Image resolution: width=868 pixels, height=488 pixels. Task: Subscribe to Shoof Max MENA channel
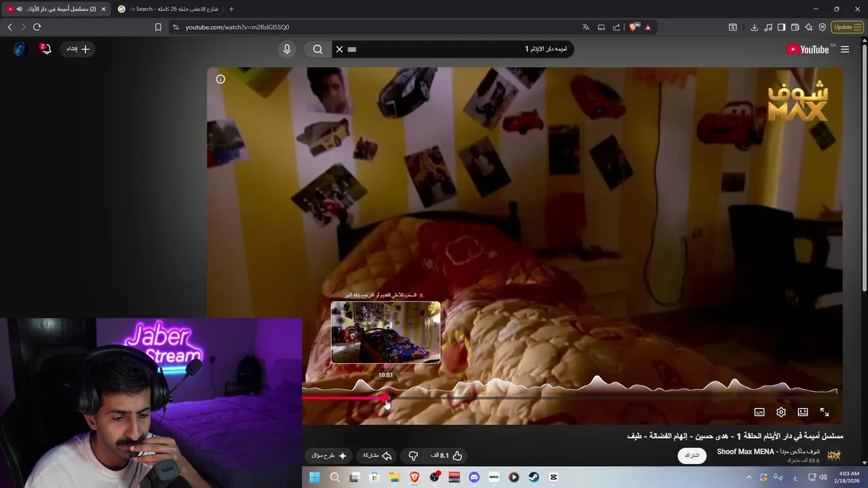pyautogui.click(x=692, y=455)
